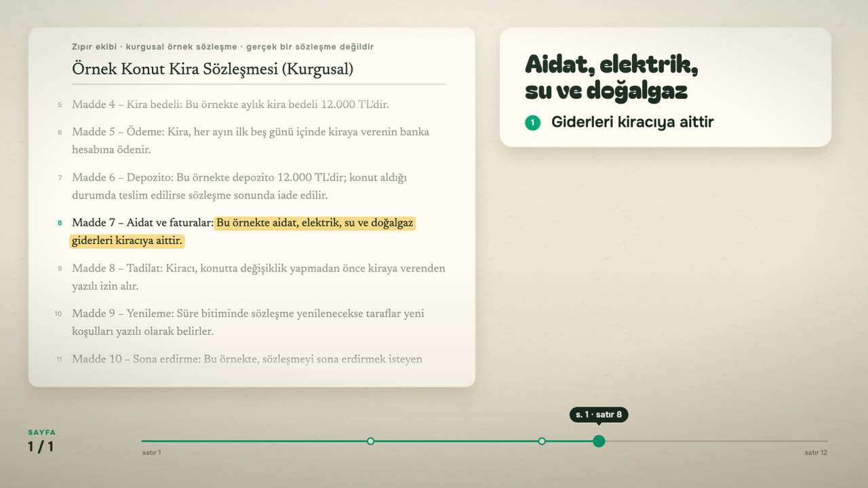Click the title "Örnek Konut Kira Sözleşmesi (Kurgusal)"
Screen dimensions: 868x488
tap(212, 69)
